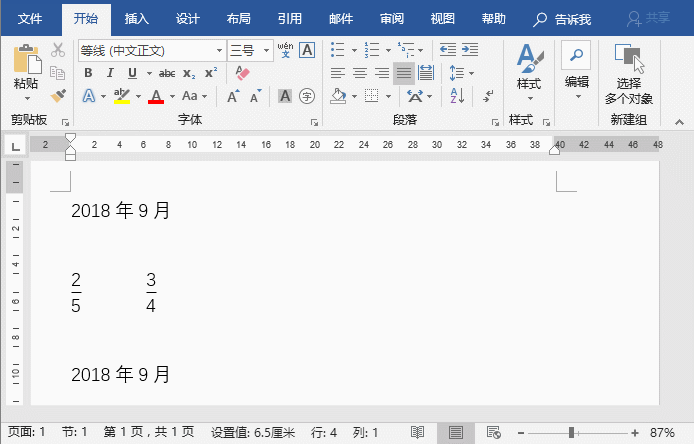Open the font dialog launcher
This screenshot has height=444, width=694.
(315, 122)
